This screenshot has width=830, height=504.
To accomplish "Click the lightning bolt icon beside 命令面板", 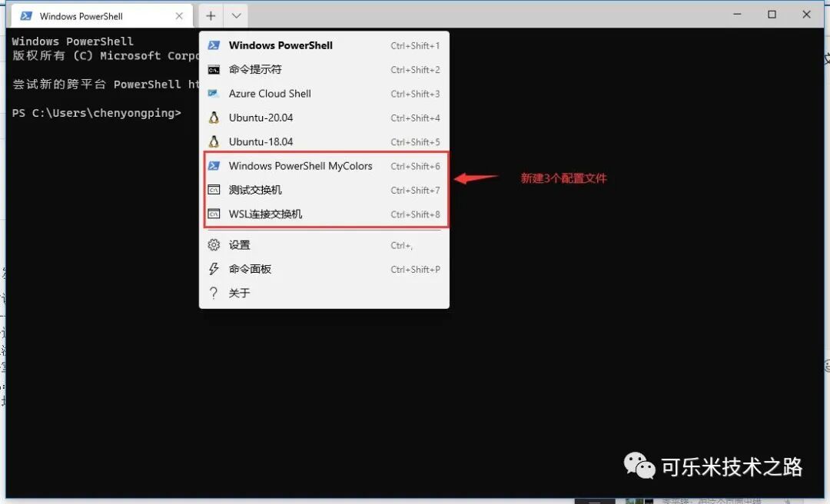I will click(x=214, y=269).
